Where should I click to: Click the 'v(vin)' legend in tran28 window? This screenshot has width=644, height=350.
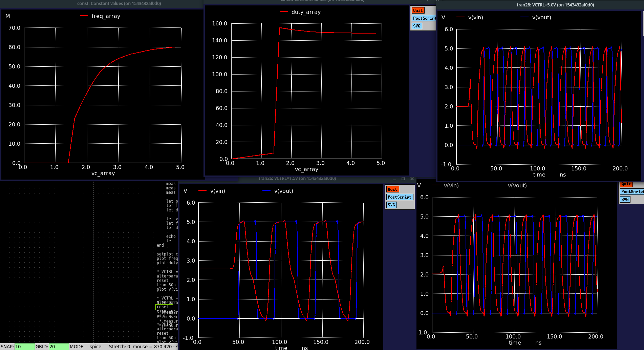(x=476, y=17)
